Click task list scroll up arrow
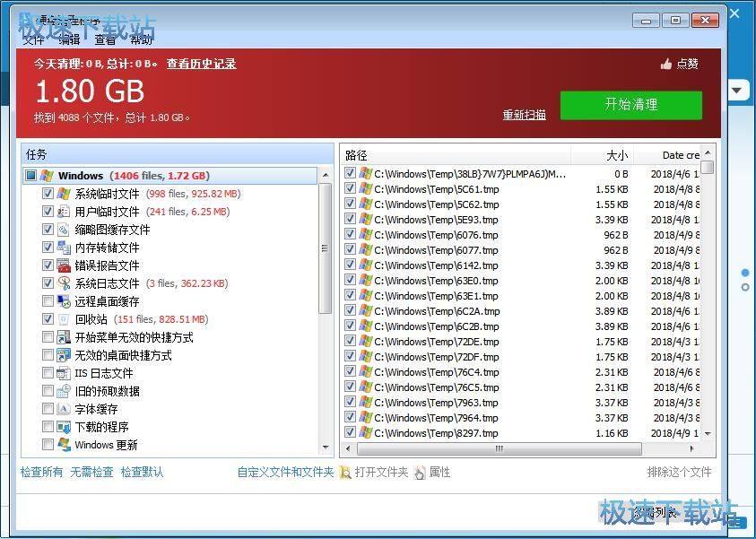 coord(326,175)
